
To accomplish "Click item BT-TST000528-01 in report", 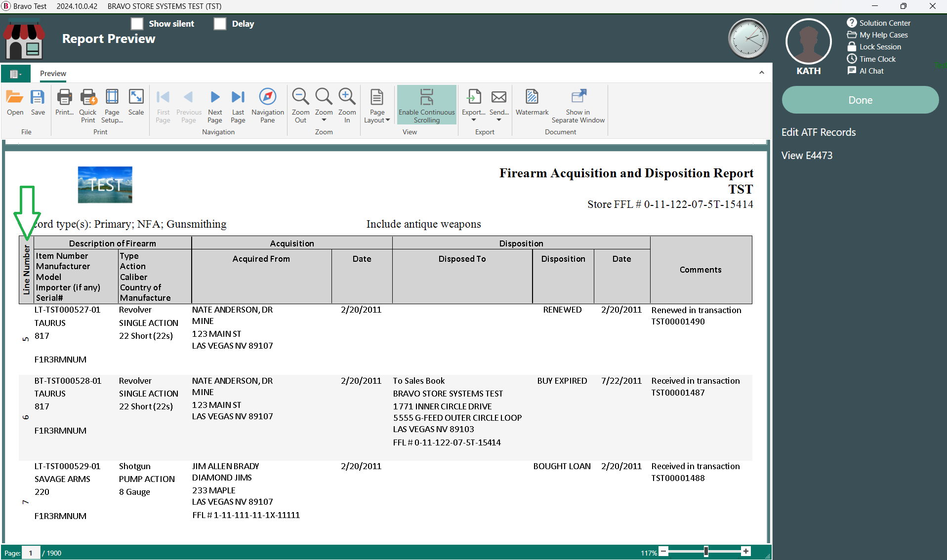I will click(68, 381).
